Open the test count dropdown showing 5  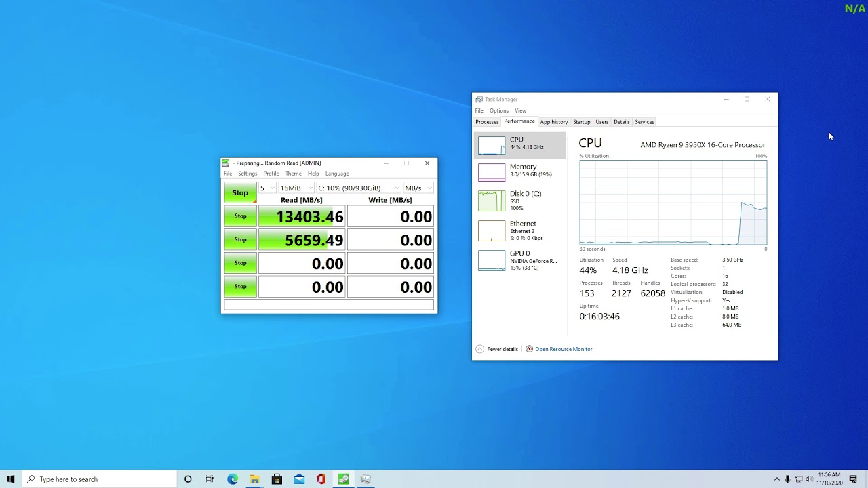click(x=267, y=188)
